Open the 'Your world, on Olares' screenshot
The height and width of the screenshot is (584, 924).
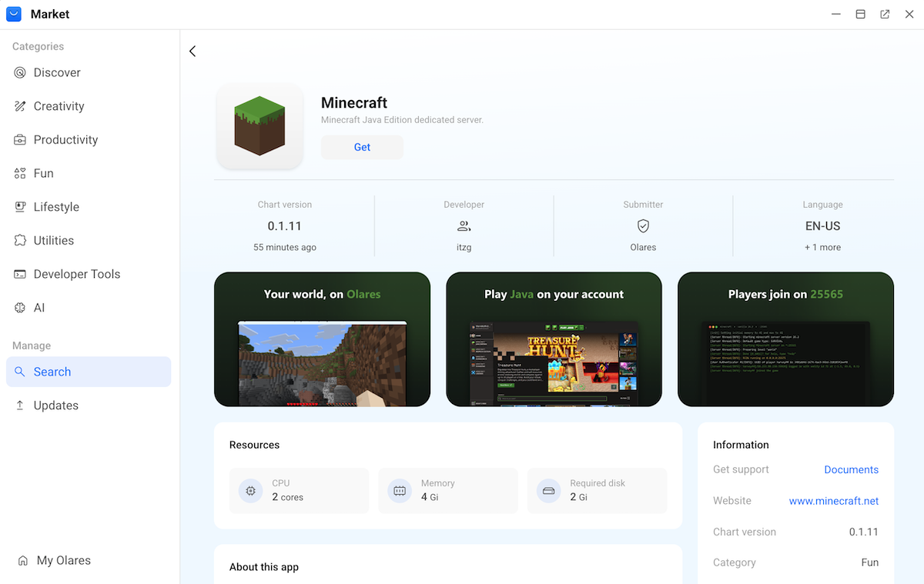tap(322, 339)
